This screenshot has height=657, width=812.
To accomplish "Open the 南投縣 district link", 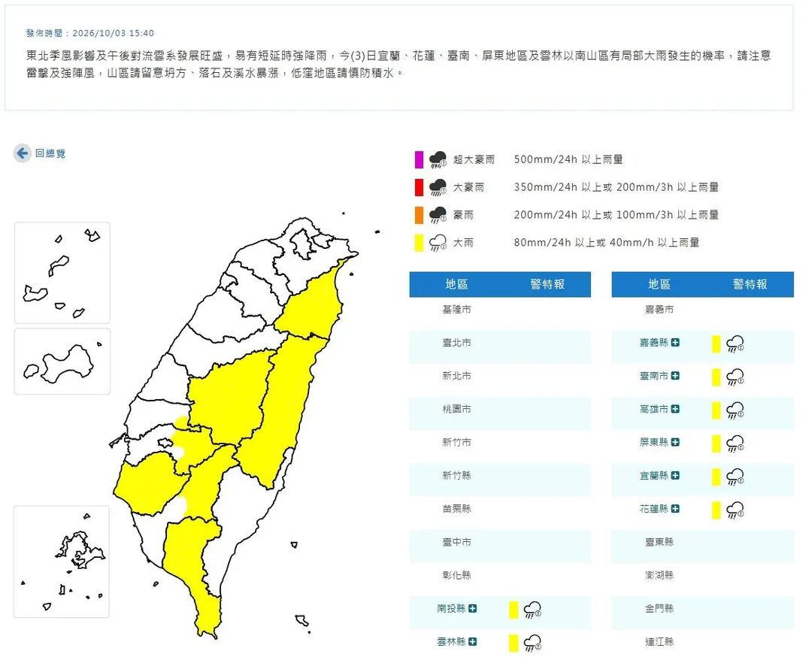I will point(451,608).
